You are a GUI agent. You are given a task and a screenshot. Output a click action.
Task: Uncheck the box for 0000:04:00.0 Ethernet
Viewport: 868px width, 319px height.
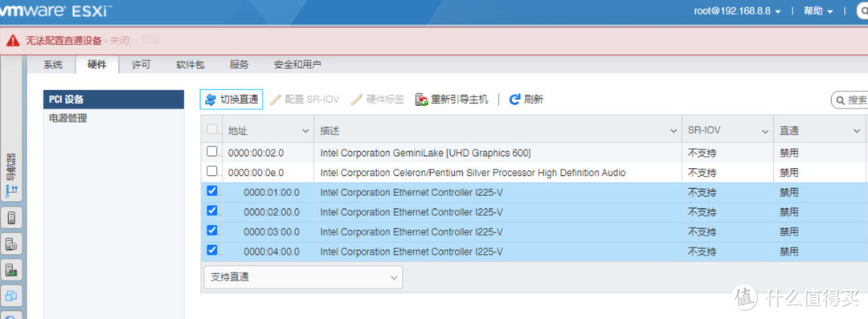(x=212, y=251)
